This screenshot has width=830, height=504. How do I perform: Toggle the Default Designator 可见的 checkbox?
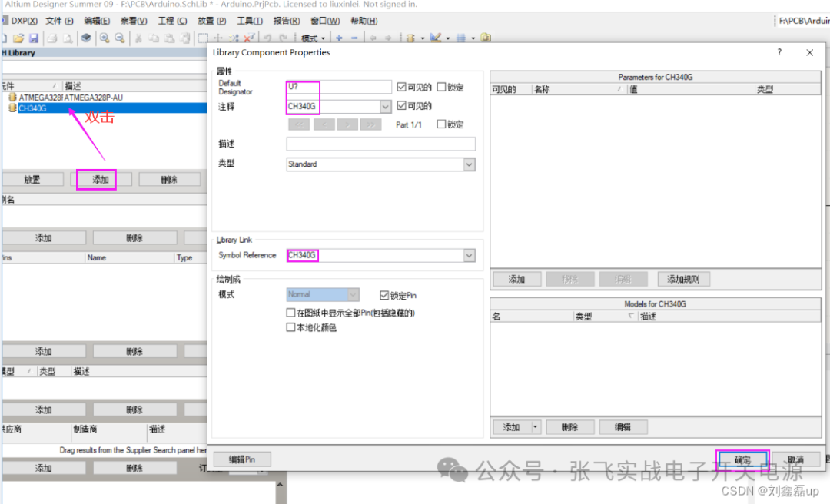point(402,87)
